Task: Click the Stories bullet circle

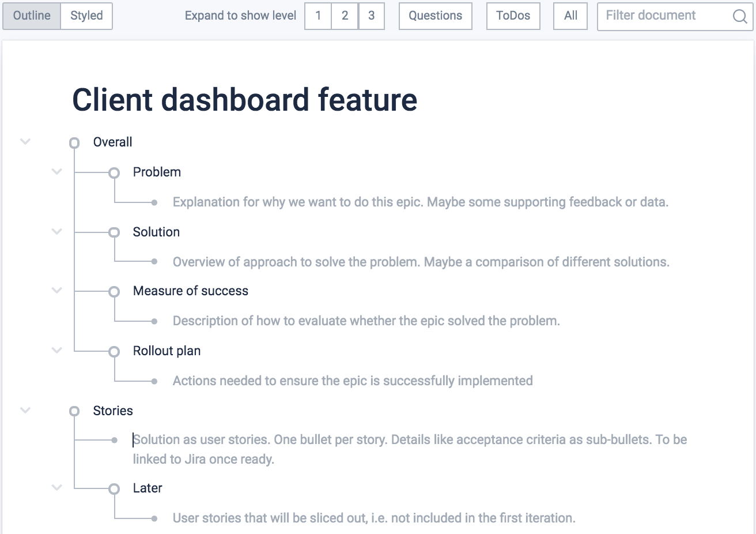Action: (x=74, y=411)
